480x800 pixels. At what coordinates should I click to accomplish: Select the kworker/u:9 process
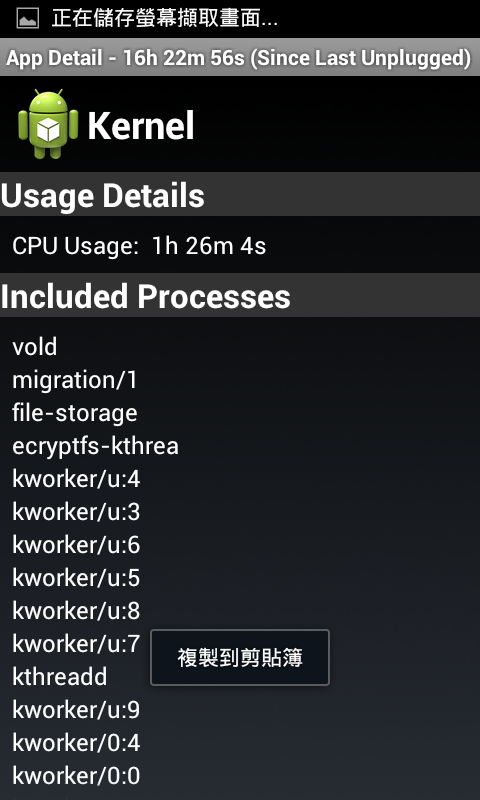tap(76, 710)
